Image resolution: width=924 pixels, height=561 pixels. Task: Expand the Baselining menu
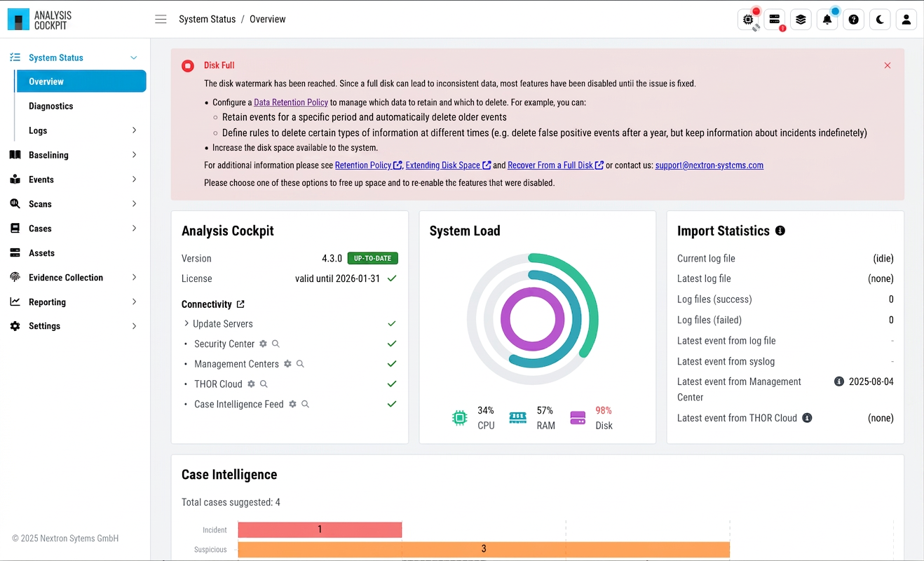click(134, 155)
